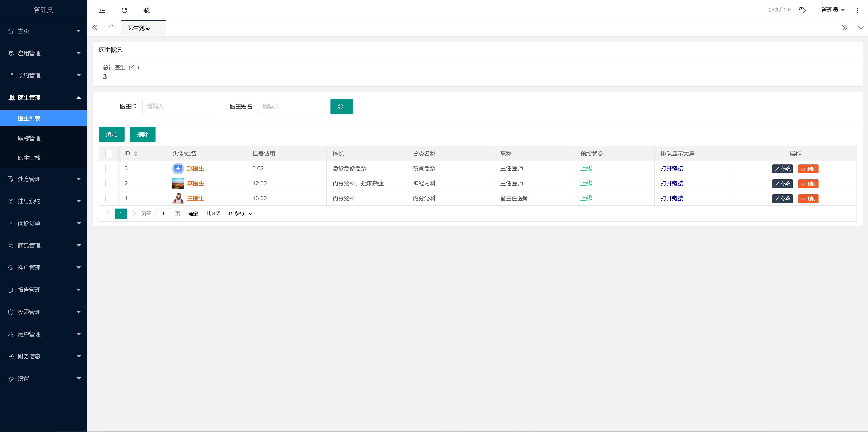The width and height of the screenshot is (868, 432).
Task: Select 医生审核 sidebar submenu item
Action: [29, 158]
